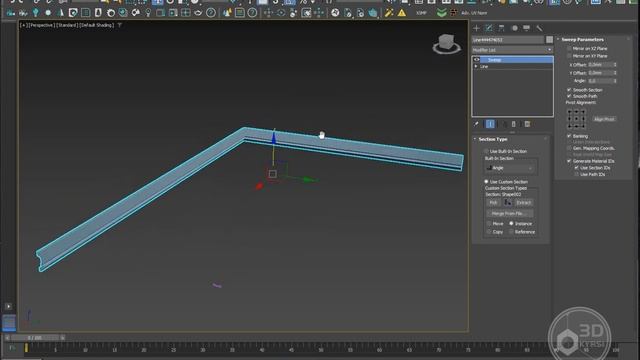Click the Pick button for custom section
The height and width of the screenshot is (360, 640).
[x=493, y=202]
